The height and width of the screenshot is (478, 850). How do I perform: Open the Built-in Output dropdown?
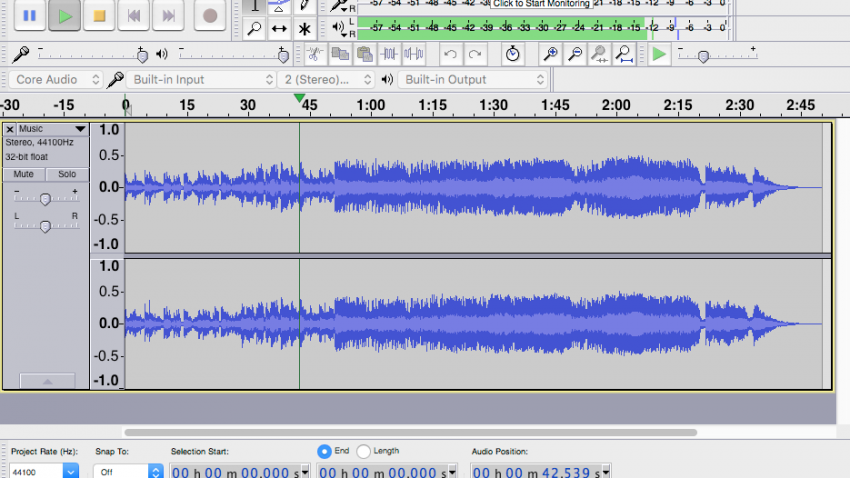pyautogui.click(x=473, y=80)
